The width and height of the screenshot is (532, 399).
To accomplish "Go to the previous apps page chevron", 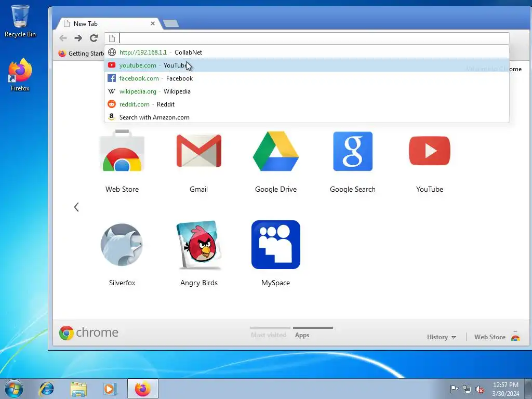I will click(x=76, y=207).
